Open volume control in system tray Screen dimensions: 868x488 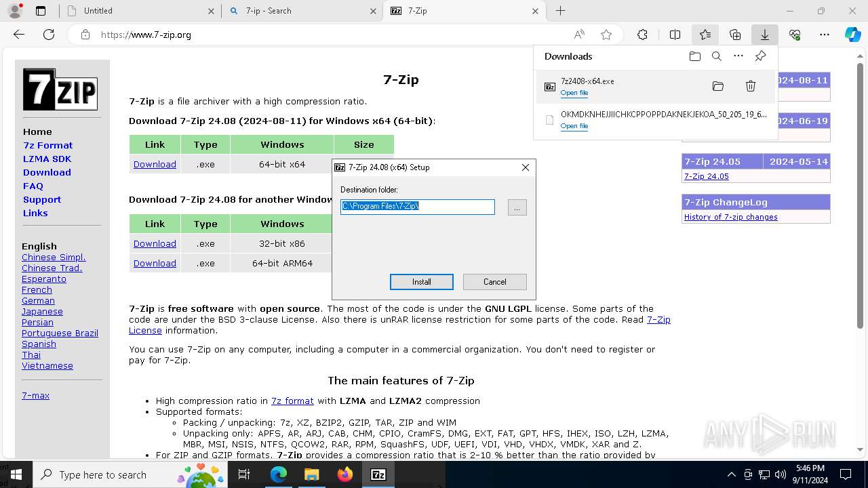781,474
